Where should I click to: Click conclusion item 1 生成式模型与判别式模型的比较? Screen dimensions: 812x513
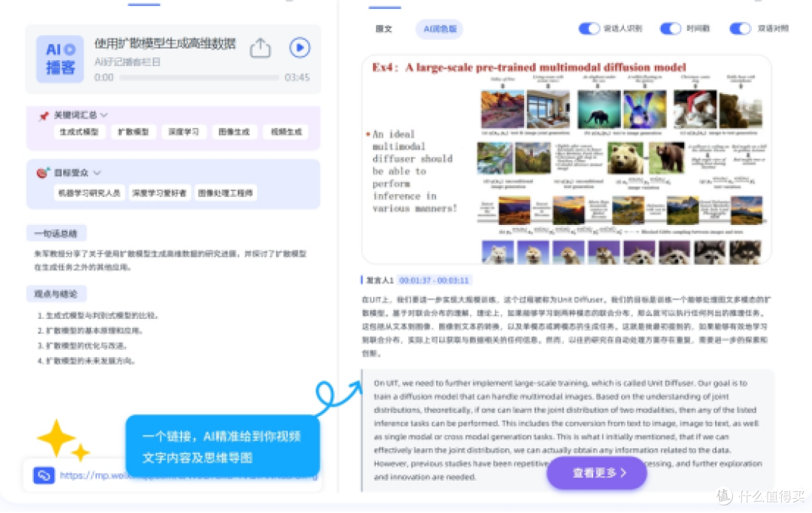[x=97, y=316]
